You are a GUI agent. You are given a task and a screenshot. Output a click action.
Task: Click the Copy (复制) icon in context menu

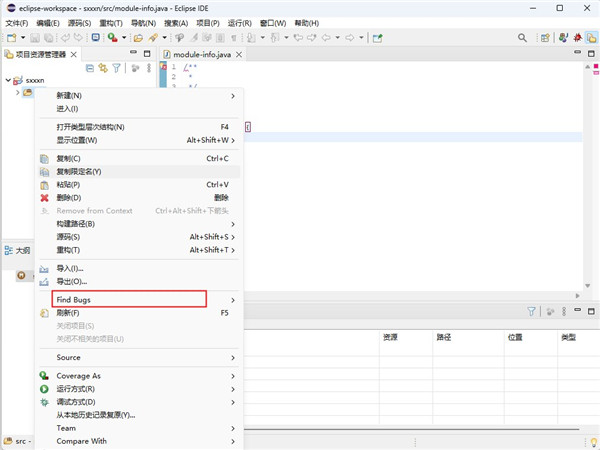click(44, 159)
